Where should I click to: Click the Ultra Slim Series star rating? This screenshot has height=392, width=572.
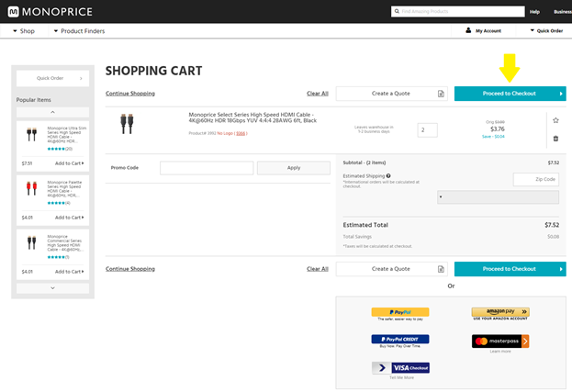tap(56, 149)
